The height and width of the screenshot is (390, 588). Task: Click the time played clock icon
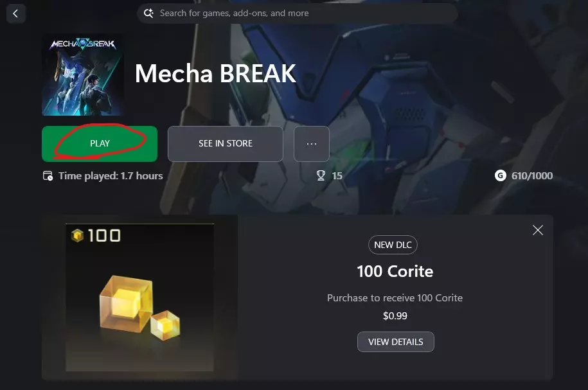tap(48, 175)
